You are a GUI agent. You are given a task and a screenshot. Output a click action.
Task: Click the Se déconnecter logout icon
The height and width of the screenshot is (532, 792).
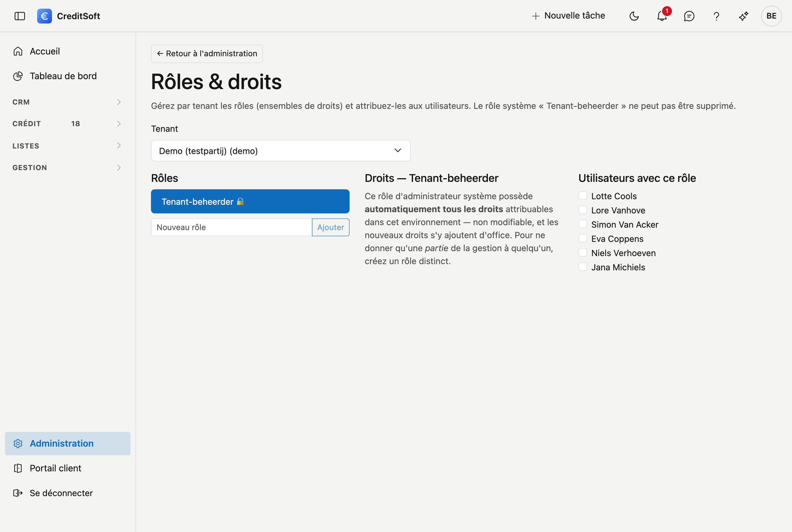[18, 493]
